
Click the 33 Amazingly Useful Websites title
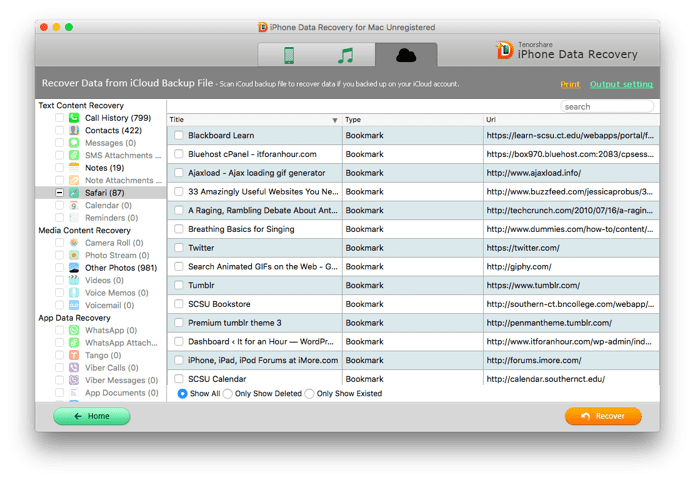[263, 192]
